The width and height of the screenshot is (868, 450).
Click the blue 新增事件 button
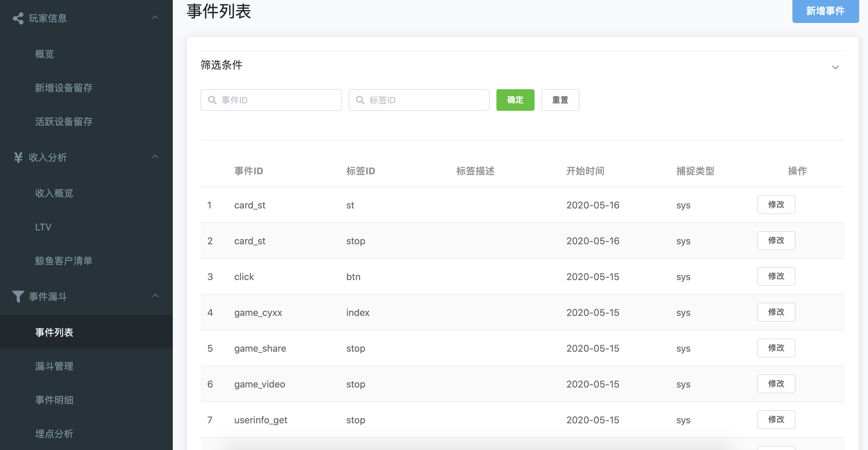825,11
